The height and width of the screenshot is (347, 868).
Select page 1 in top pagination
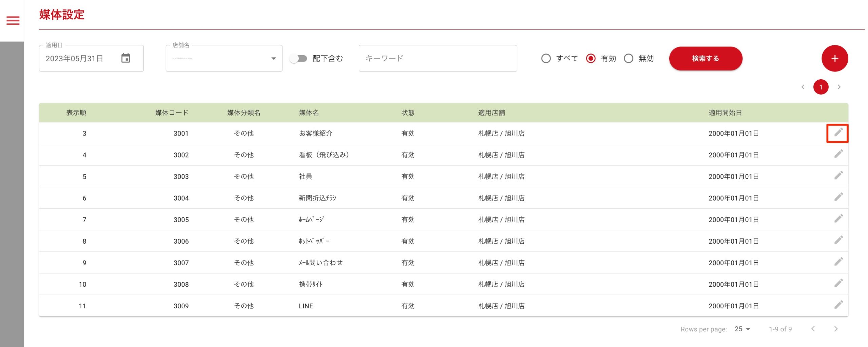pyautogui.click(x=821, y=87)
